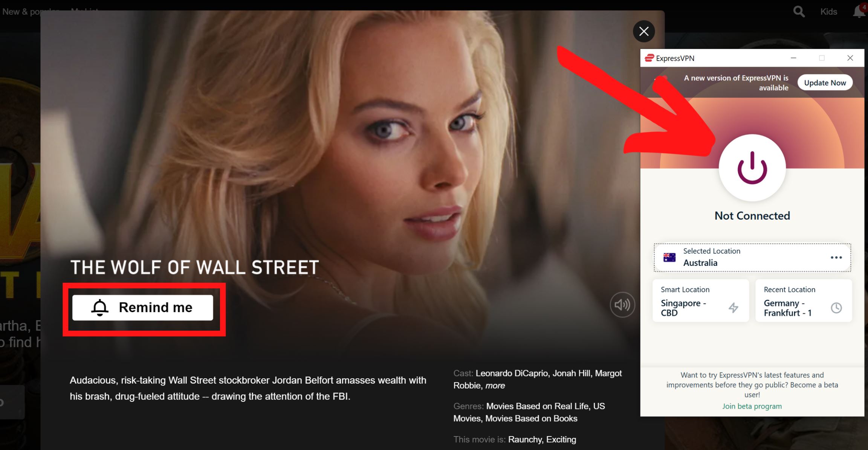Minimize the ExpressVPN window
The width and height of the screenshot is (868, 450).
click(793, 58)
